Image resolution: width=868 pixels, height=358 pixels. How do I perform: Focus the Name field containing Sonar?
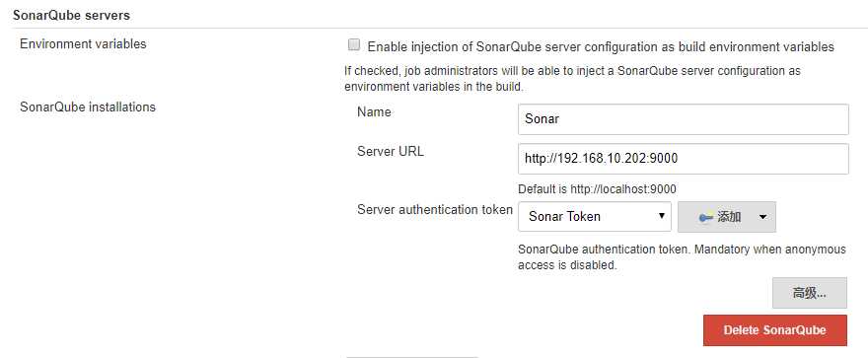(684, 119)
